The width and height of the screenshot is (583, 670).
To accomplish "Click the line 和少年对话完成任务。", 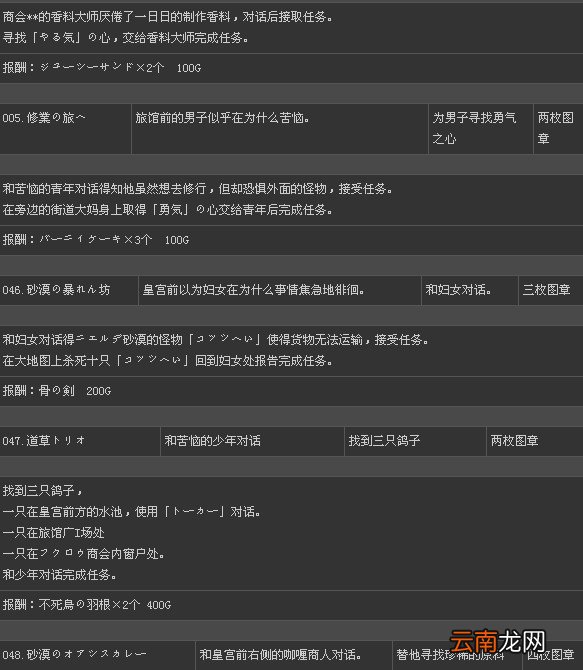I will 60,575.
